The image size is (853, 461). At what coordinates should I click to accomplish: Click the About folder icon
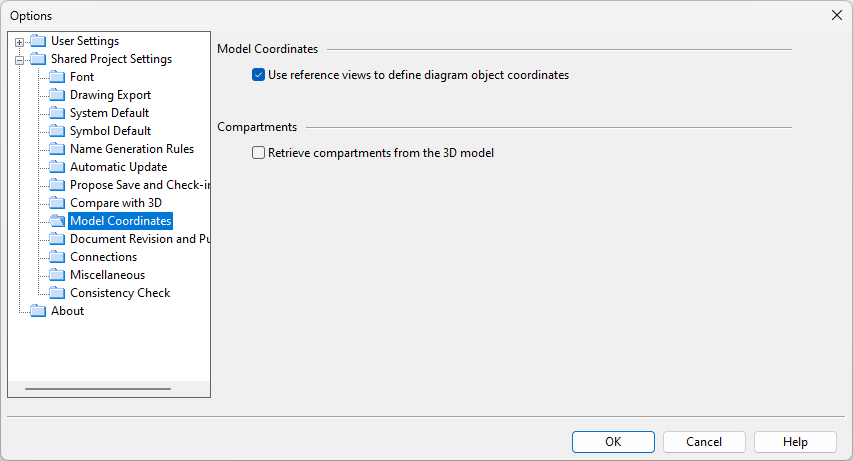click(38, 311)
